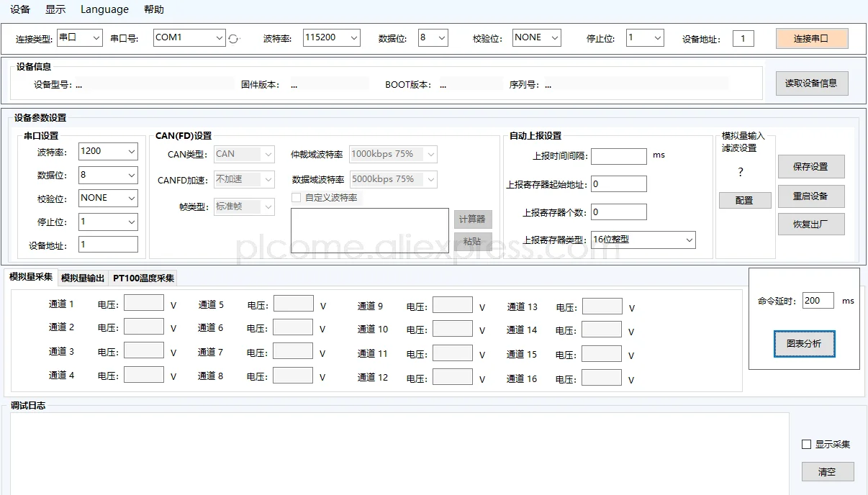The width and height of the screenshot is (868, 495).
Task: Click the 固件版本 label text
Action: pos(260,85)
